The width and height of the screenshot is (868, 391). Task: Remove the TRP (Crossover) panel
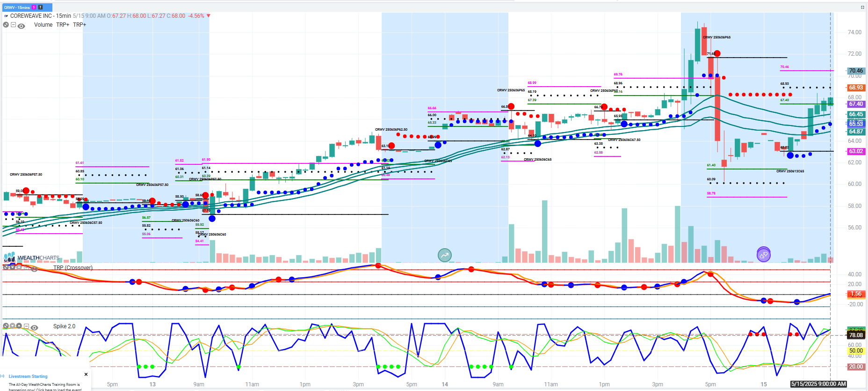pyautogui.click(x=6, y=267)
